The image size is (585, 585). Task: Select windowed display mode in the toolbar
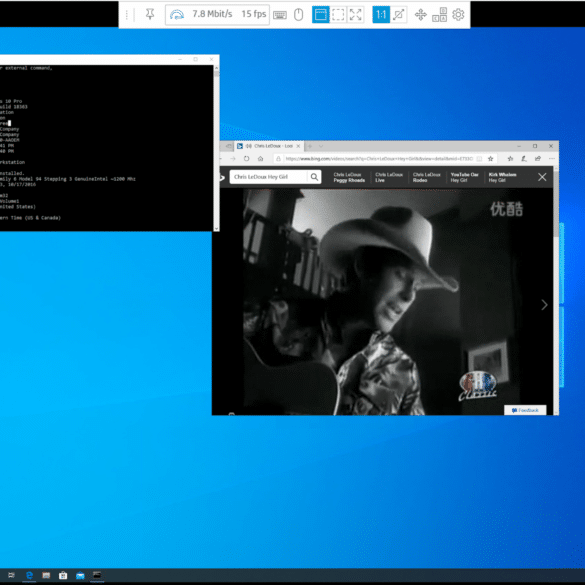320,15
